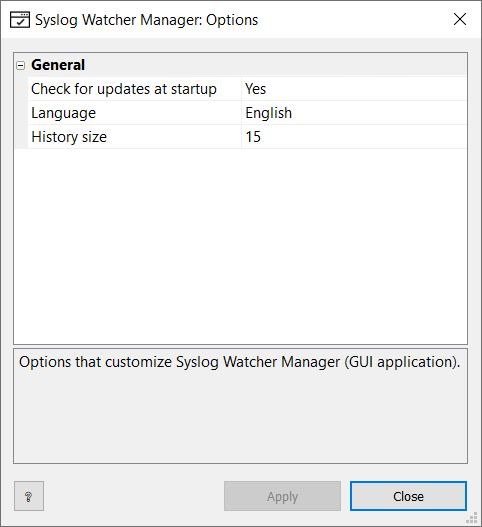Change the Yes value for updates
Screen dimensions: 482x527
pos(354,89)
